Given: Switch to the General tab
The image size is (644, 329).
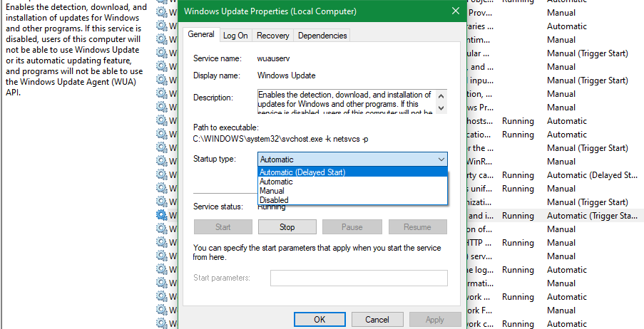Looking at the screenshot, I should coord(201,34).
